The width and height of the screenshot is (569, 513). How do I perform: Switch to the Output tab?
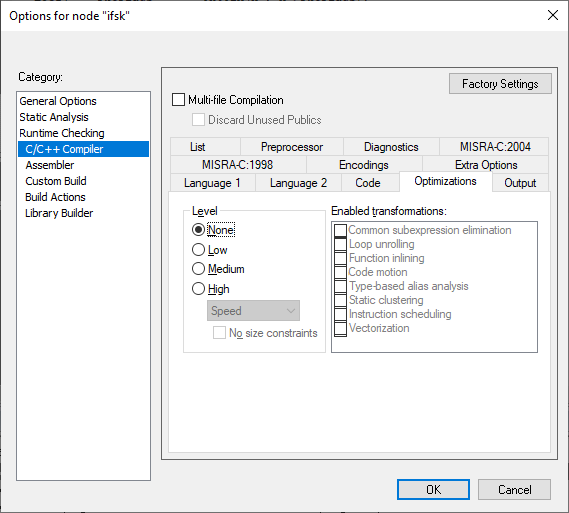click(520, 182)
